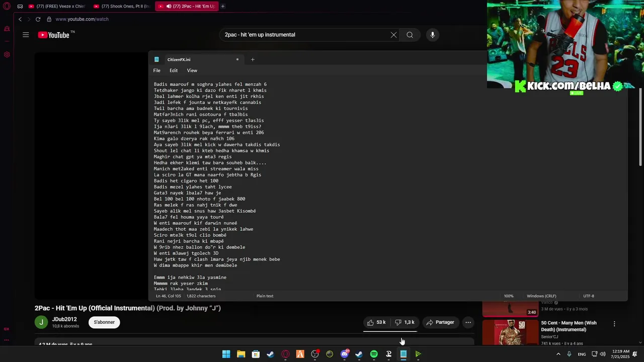Image resolution: width=644 pixels, height=362 pixels.
Task: Open File Explorer from taskbar
Action: point(241,354)
